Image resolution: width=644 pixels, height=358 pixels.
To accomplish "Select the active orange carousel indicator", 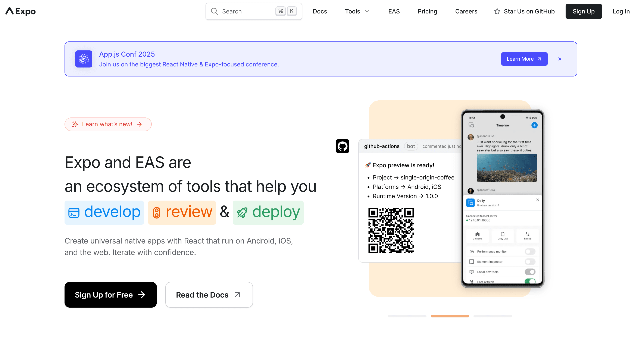I will point(450,316).
